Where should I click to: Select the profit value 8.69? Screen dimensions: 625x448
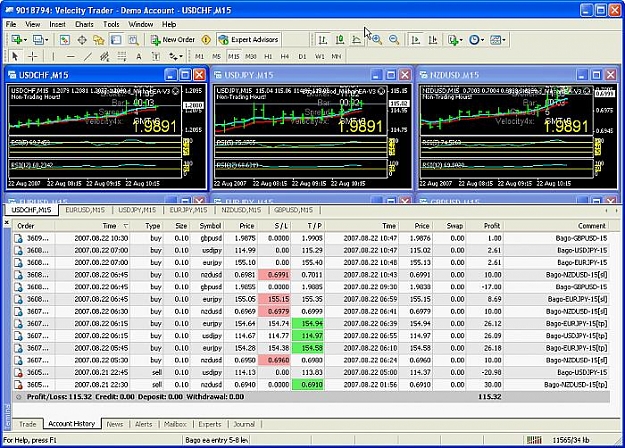coord(494,299)
